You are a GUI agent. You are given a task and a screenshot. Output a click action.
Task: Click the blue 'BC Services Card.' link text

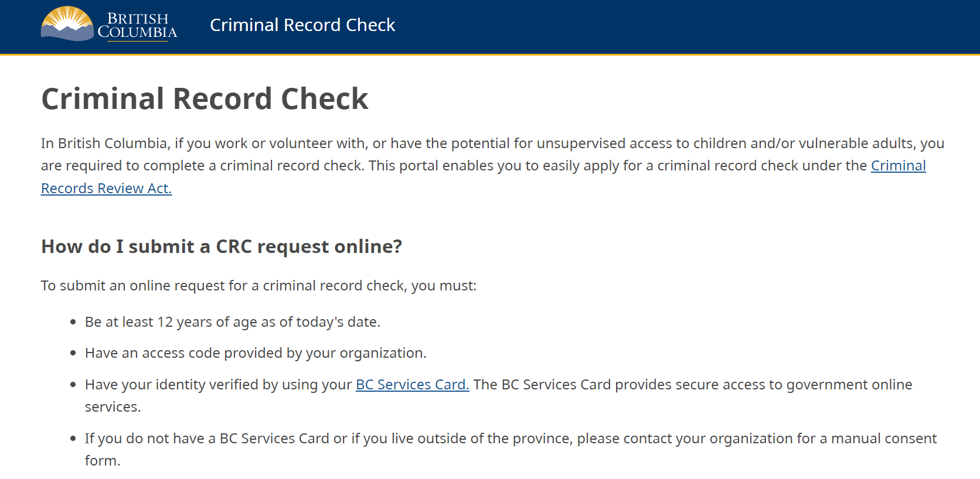pos(412,385)
